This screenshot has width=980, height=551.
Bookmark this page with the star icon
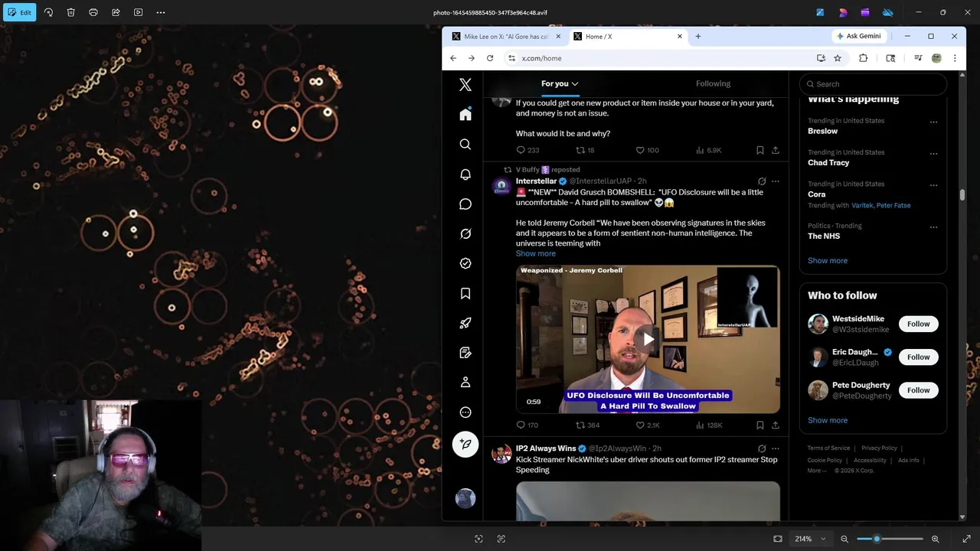pyautogui.click(x=838, y=58)
